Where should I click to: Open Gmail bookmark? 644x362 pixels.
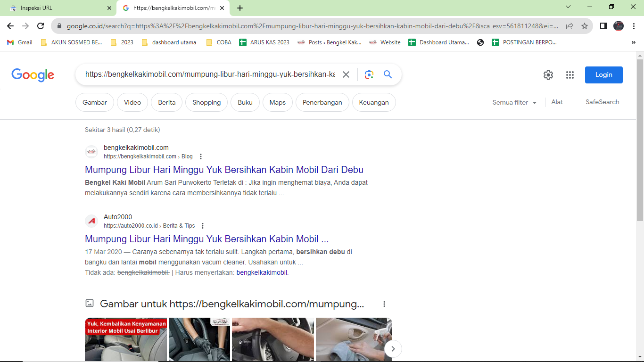pos(20,42)
